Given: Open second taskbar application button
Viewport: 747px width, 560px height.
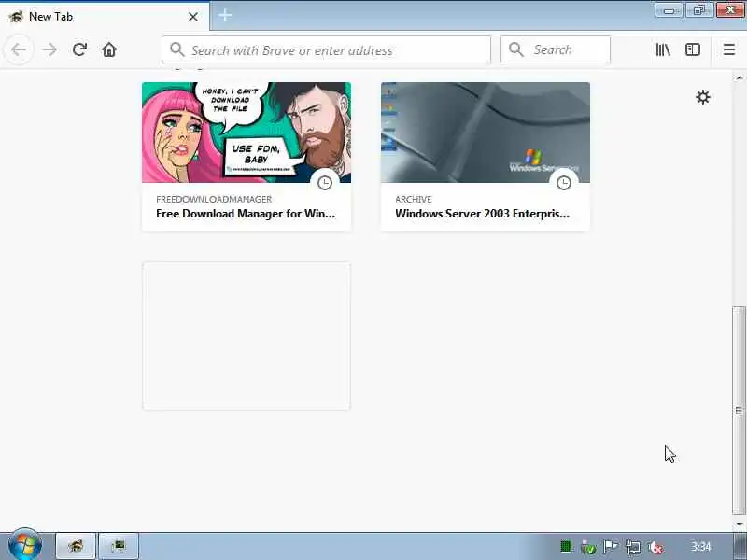Looking at the screenshot, I should [119, 546].
